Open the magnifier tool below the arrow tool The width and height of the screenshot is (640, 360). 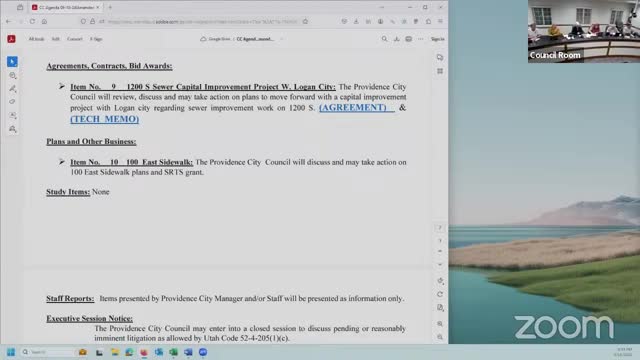point(13,76)
